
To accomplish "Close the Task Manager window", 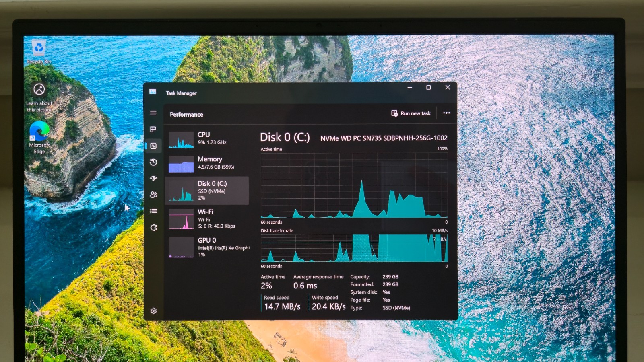I will pos(448,87).
